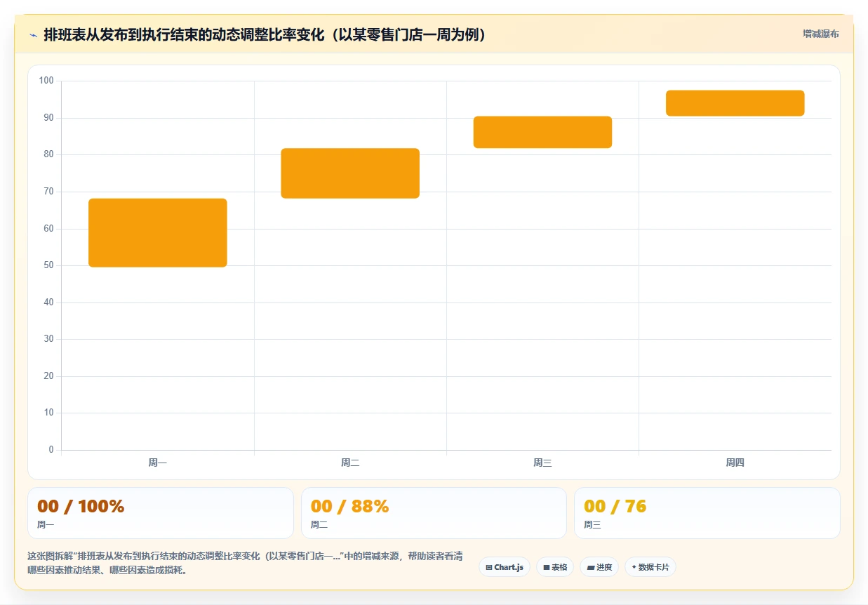Viewport: 868px width, 605px height.
Task: Open the 00 / 88% 周二 data card
Action: pyautogui.click(x=434, y=513)
